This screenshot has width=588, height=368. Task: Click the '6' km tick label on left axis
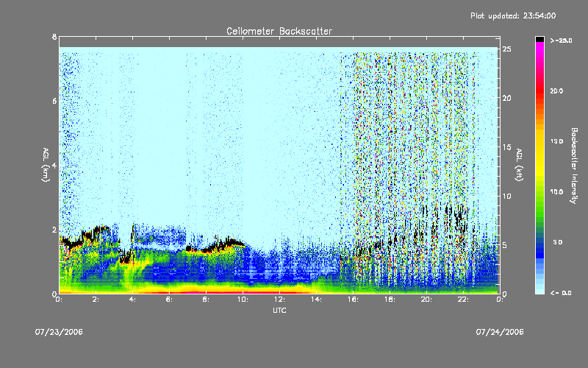pyautogui.click(x=54, y=101)
